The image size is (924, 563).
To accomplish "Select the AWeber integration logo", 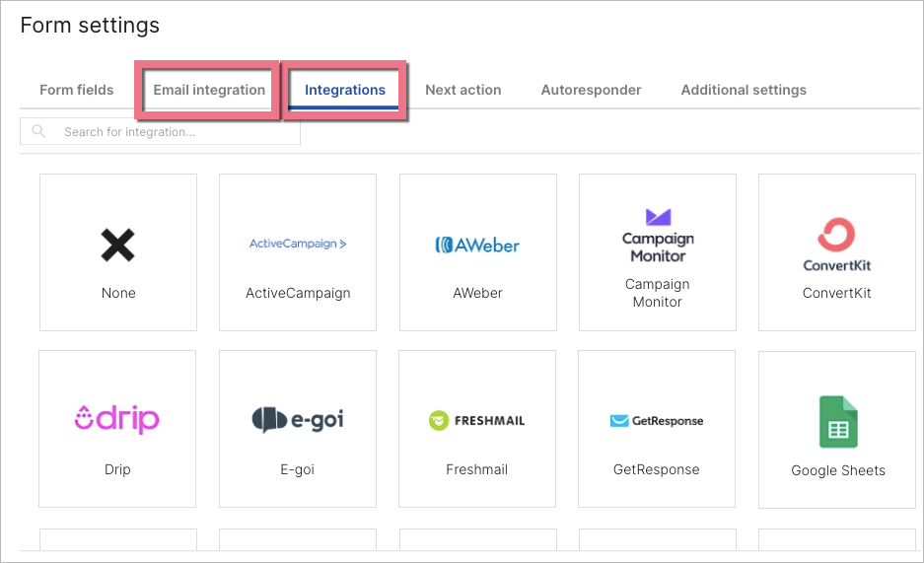I will click(477, 245).
